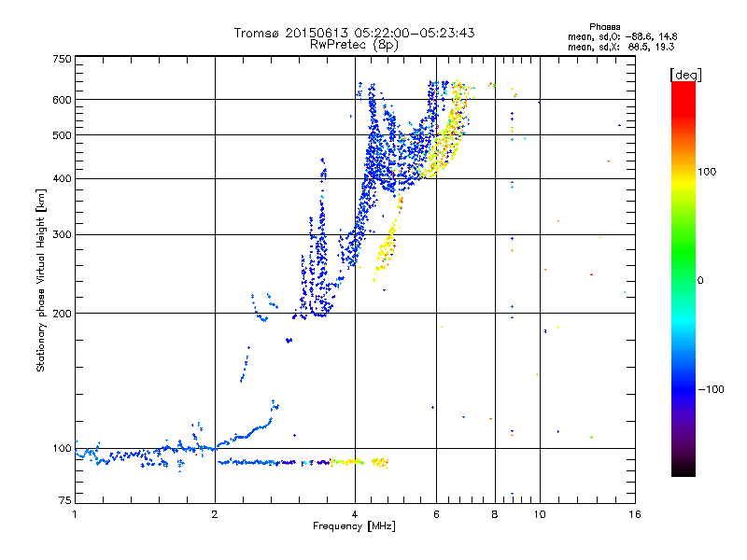Click y-axis tick label '500'
Screen dimensions: 747x560
pos(63,135)
